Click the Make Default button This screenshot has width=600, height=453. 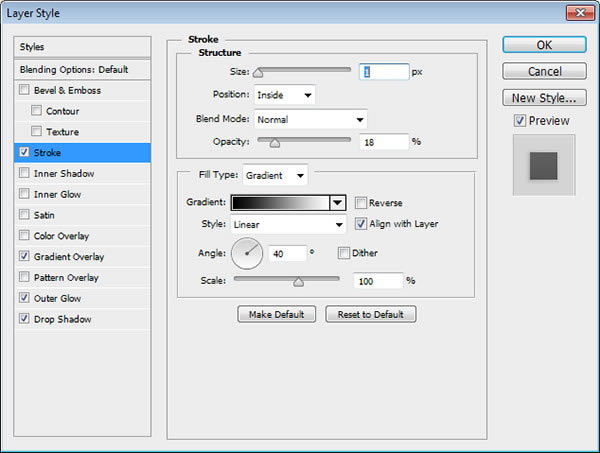click(276, 314)
